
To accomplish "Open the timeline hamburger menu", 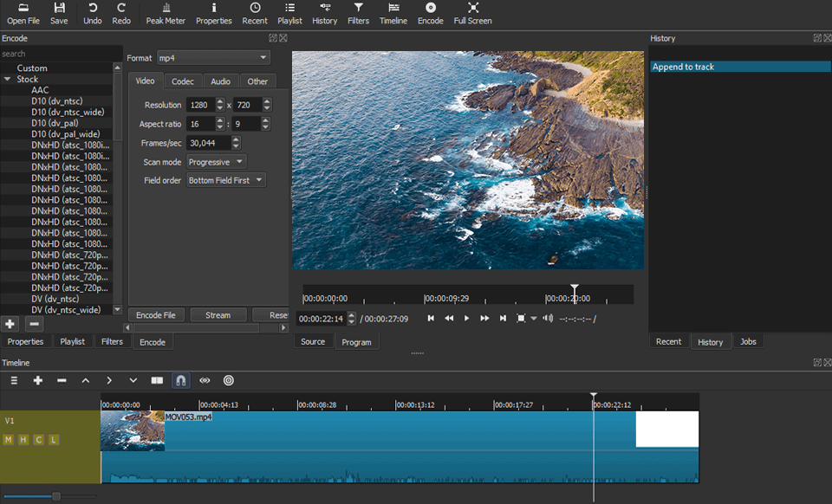I will click(14, 380).
